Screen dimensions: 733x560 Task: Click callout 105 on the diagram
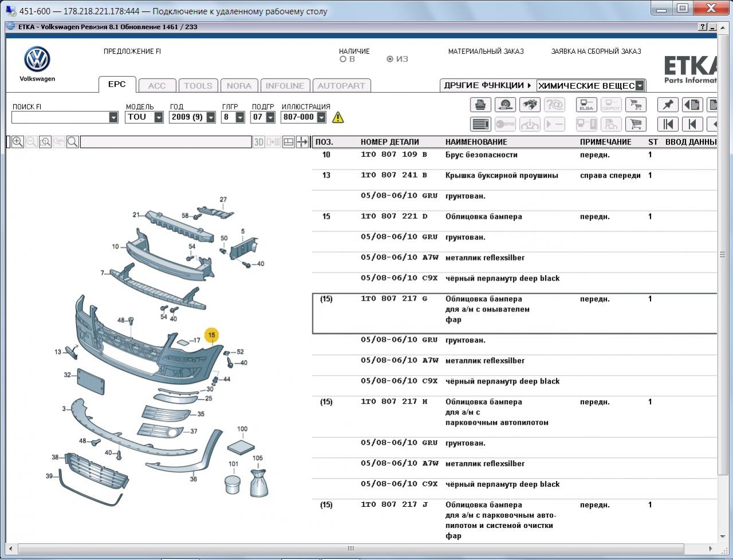tap(258, 458)
